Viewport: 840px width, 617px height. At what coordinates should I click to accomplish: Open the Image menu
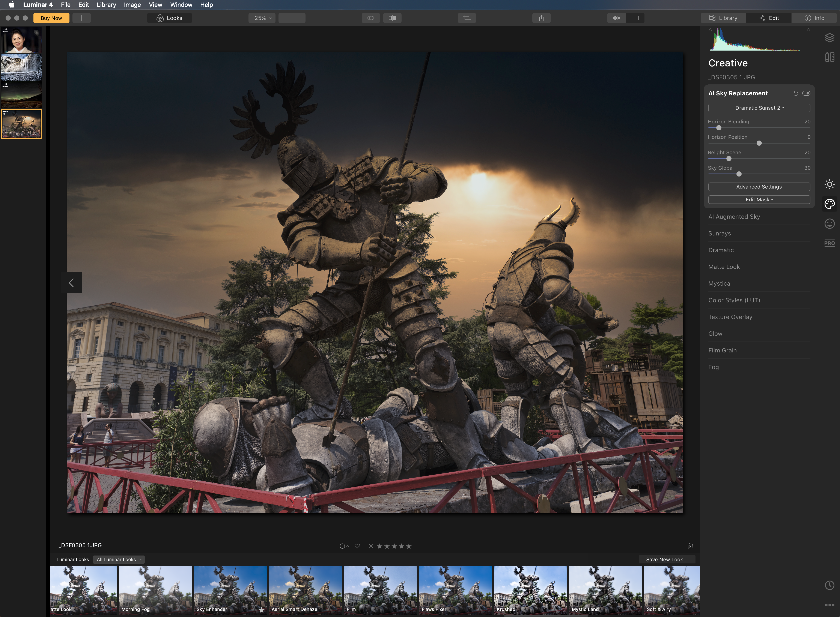(x=132, y=5)
